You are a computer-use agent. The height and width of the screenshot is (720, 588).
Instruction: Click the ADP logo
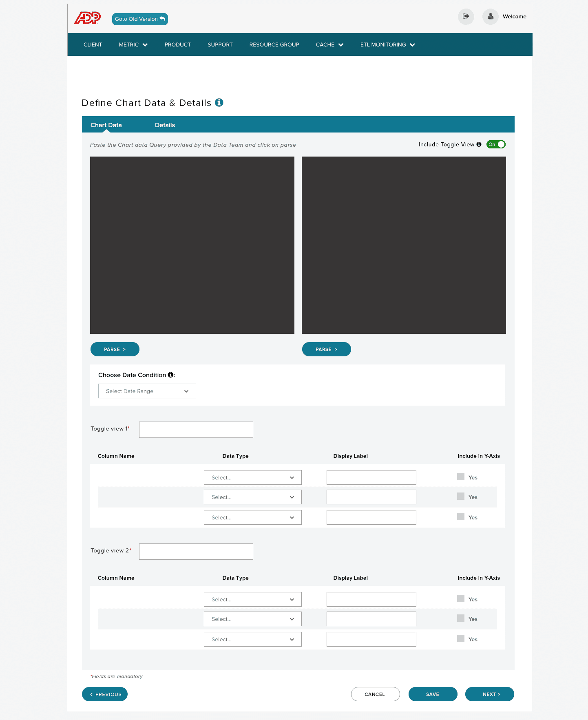pos(87,18)
